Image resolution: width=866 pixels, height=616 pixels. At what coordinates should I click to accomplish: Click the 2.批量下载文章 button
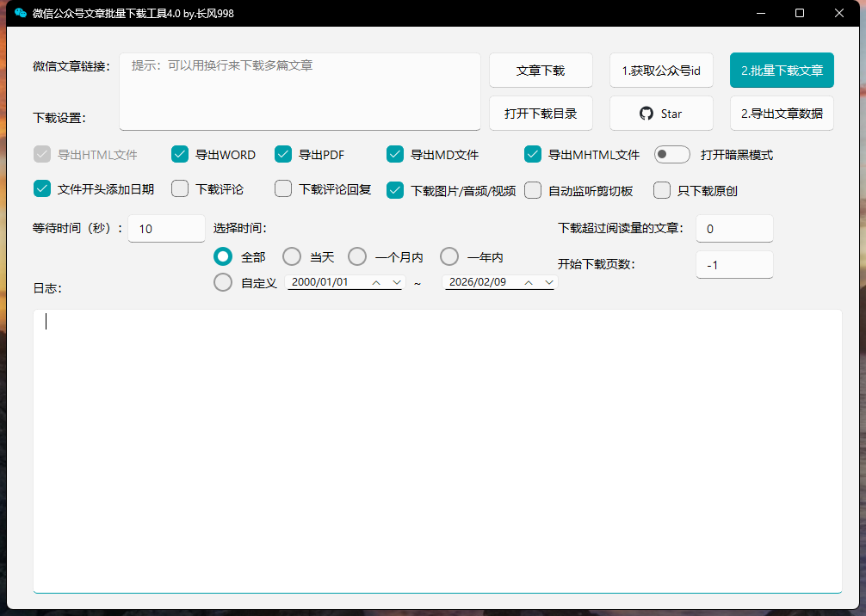pyautogui.click(x=782, y=70)
